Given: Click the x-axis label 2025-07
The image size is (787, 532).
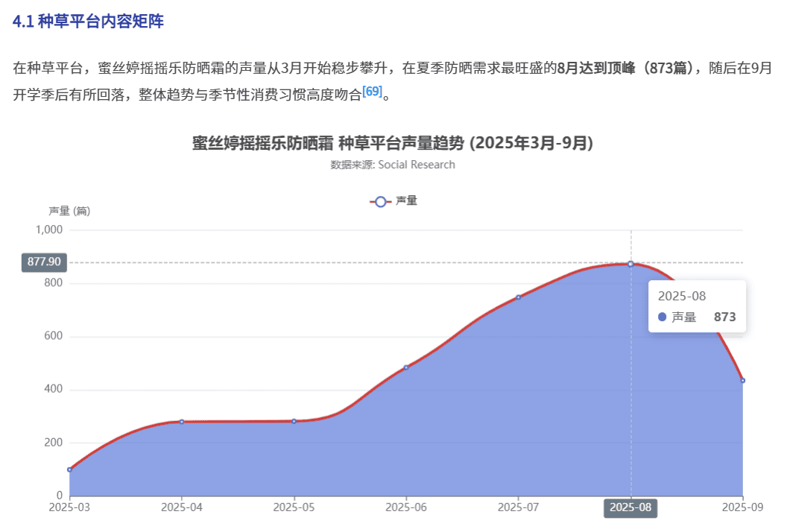Looking at the screenshot, I should point(519,507).
